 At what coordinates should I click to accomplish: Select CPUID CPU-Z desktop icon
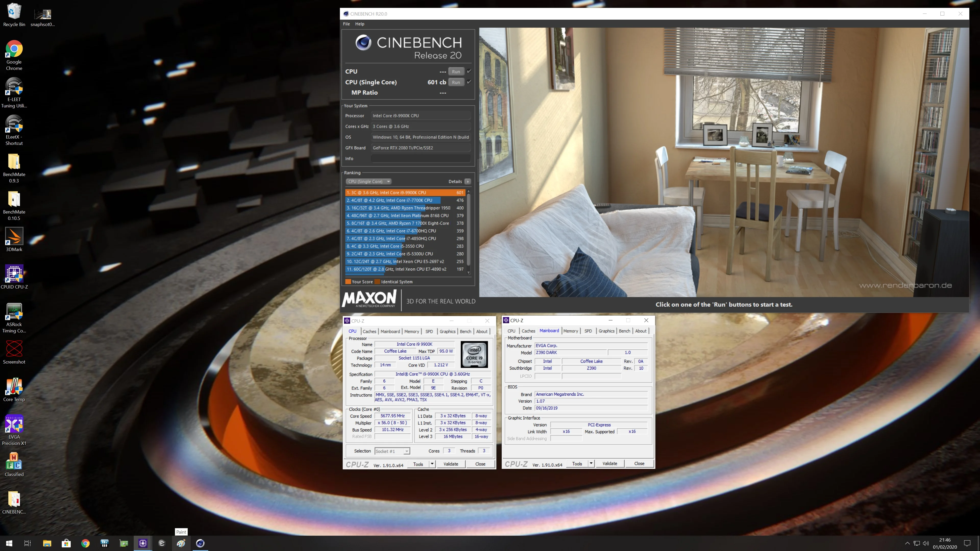(14, 277)
